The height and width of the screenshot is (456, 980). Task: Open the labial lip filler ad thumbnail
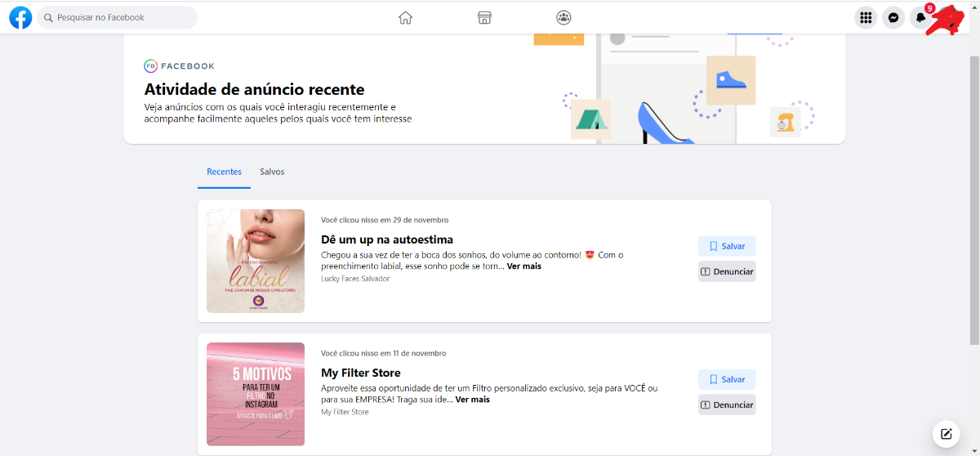pyautogui.click(x=256, y=261)
